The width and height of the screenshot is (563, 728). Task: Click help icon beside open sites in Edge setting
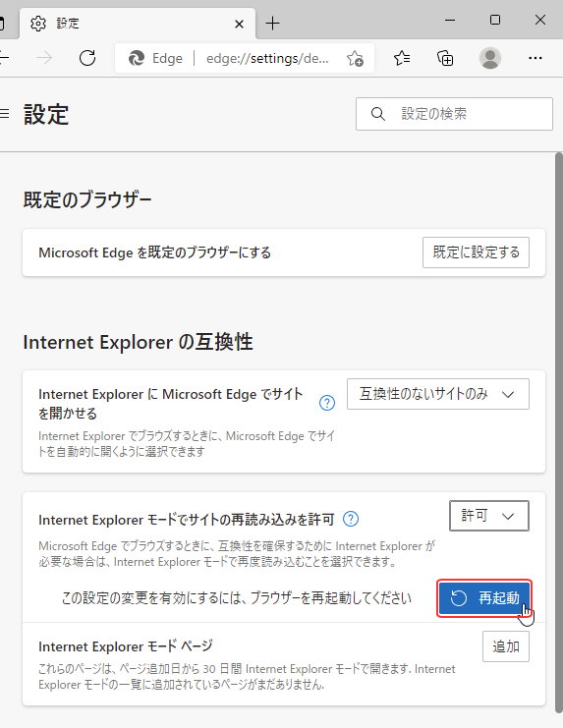(x=327, y=403)
